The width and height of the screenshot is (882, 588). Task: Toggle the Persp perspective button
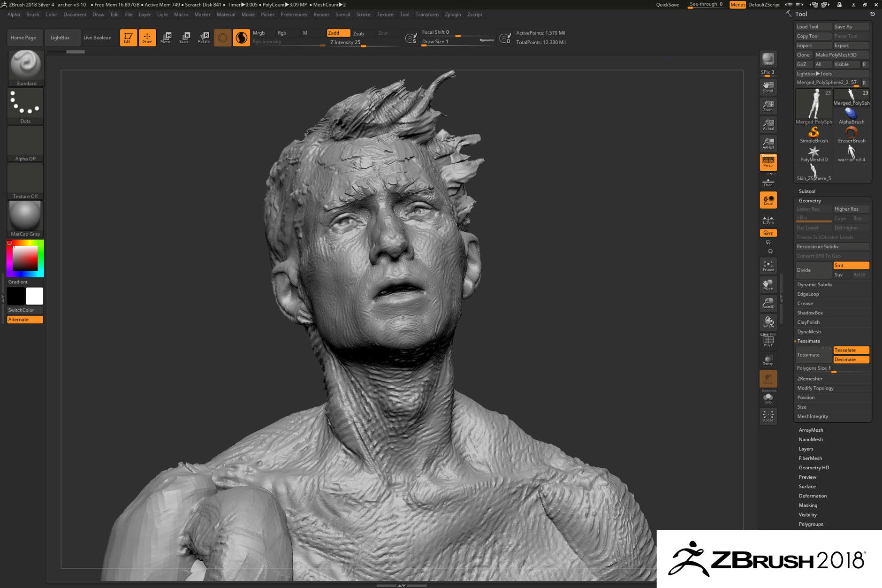[x=768, y=162]
